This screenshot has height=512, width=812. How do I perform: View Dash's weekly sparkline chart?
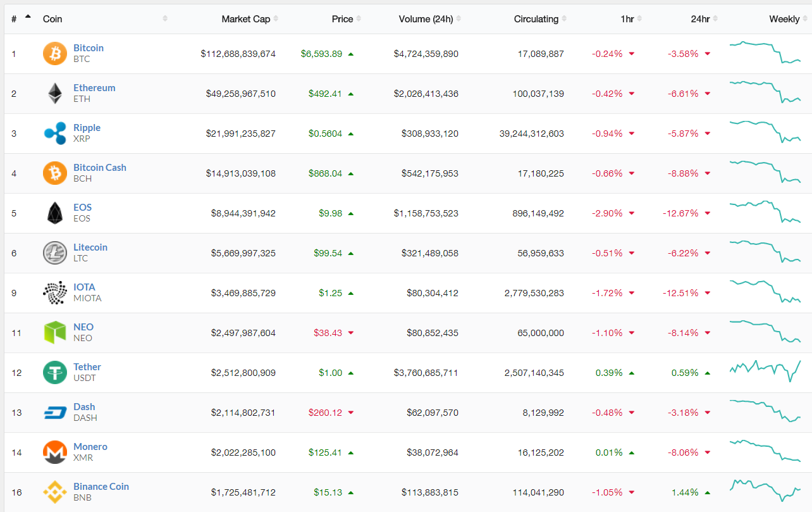click(765, 411)
